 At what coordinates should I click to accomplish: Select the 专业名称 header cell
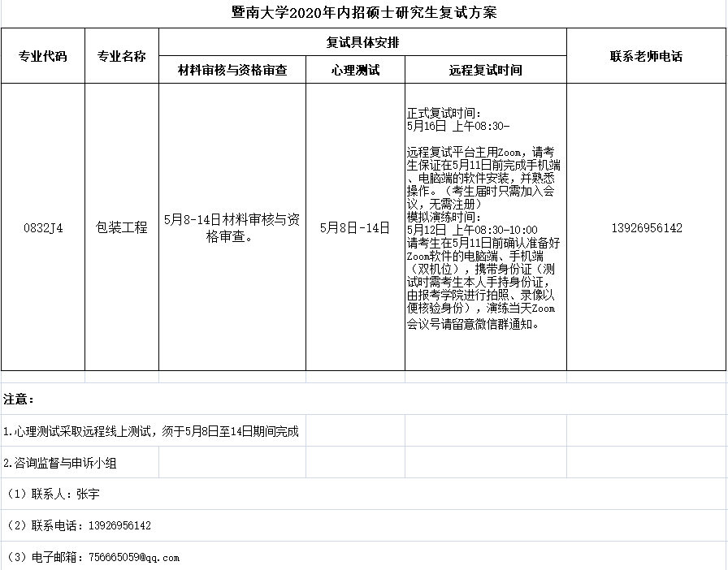[122, 56]
